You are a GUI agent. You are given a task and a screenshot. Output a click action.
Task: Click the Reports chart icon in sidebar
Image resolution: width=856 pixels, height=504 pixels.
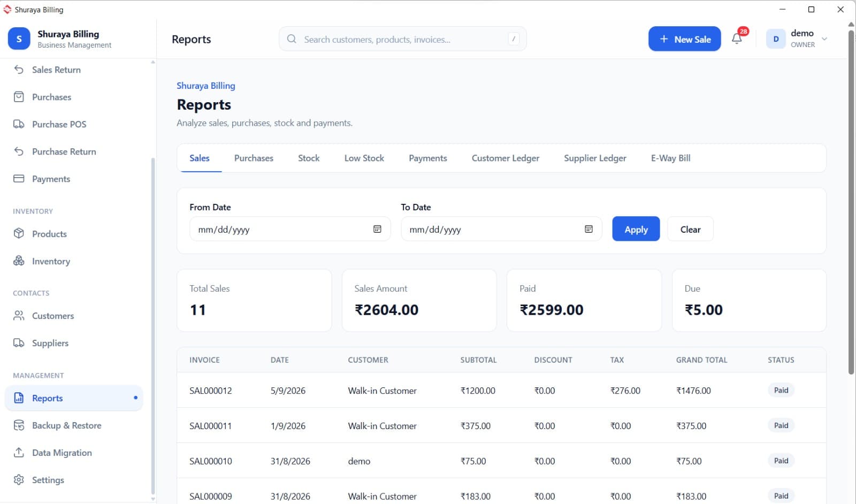click(x=19, y=398)
